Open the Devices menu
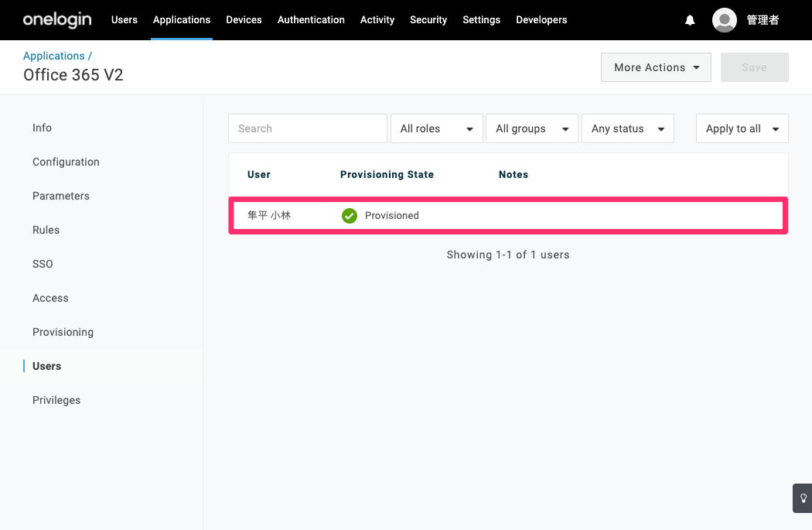Screen dimensions: 812x530 click(244, 19)
